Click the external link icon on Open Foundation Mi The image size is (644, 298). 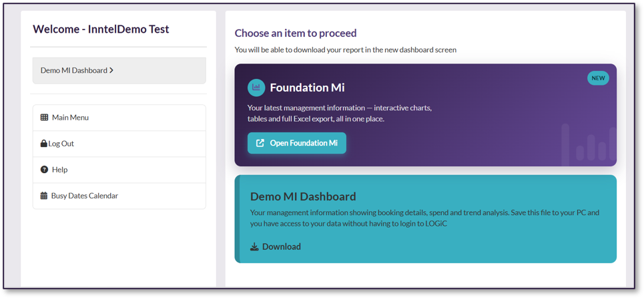[x=260, y=143]
